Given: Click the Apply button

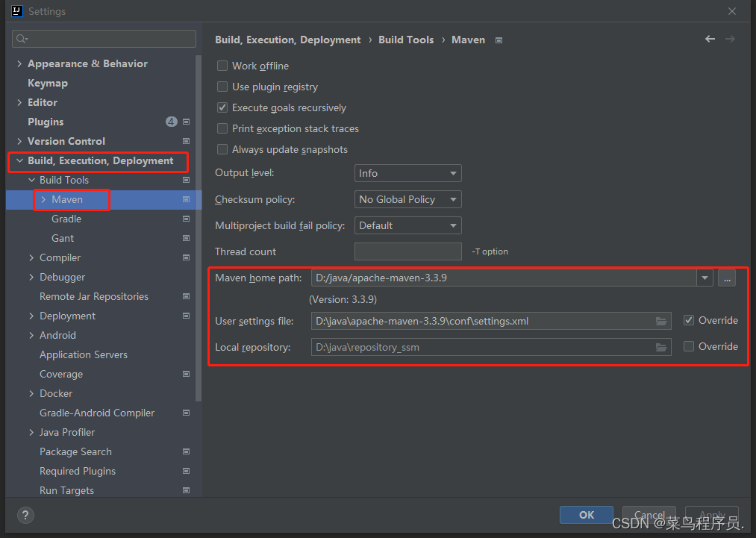Looking at the screenshot, I should coord(712,515).
